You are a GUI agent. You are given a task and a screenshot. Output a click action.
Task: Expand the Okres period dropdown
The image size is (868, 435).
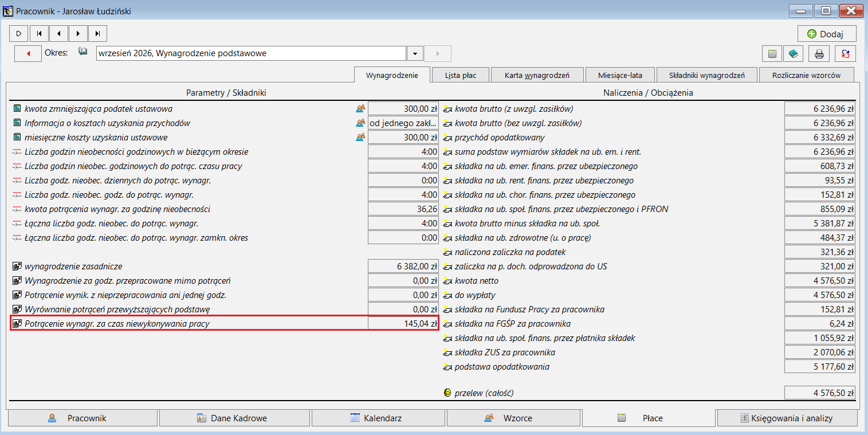click(x=415, y=53)
